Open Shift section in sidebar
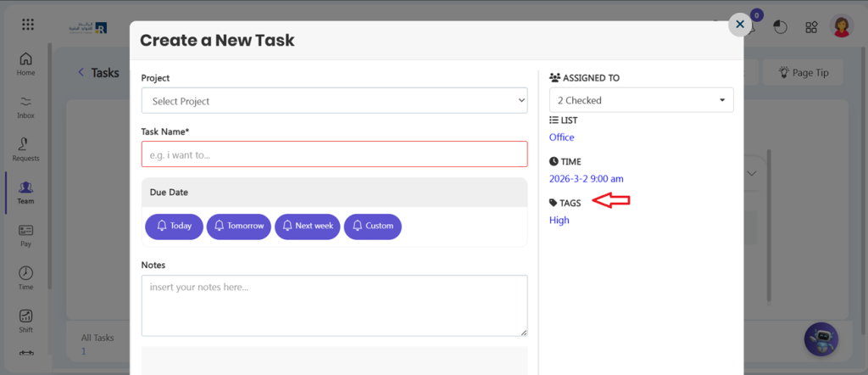This screenshot has width=868, height=375. coord(25,320)
